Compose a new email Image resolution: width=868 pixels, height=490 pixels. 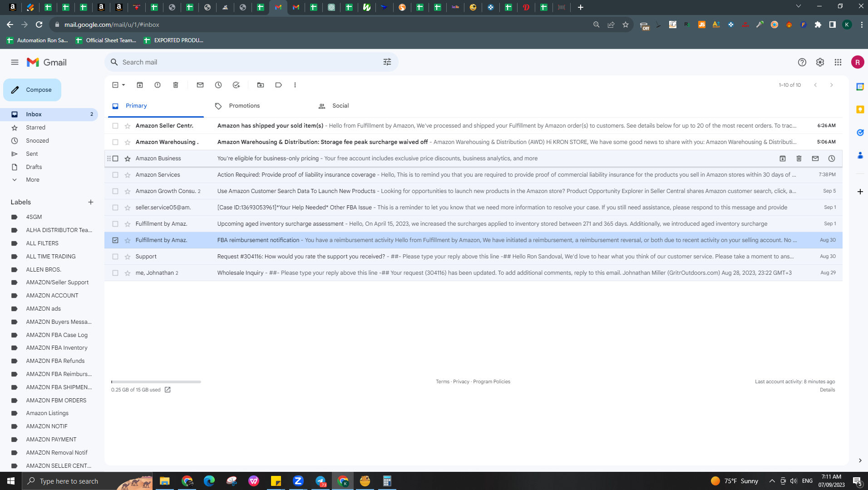click(32, 90)
